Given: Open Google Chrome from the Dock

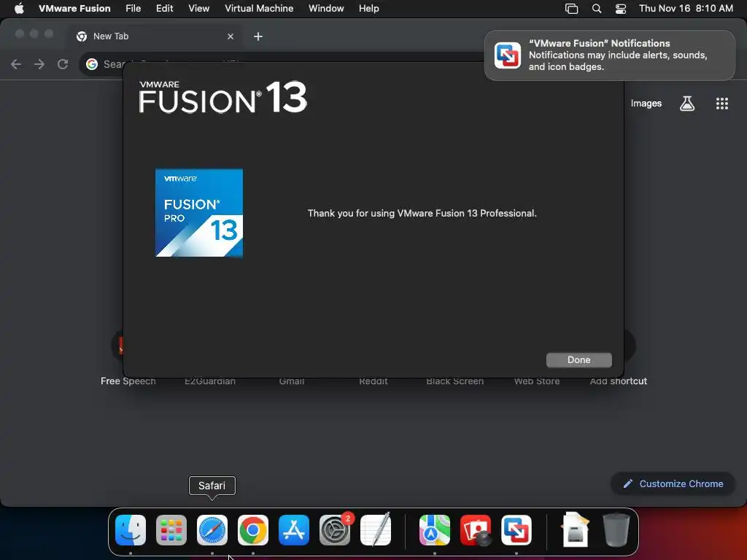Looking at the screenshot, I should pos(253,530).
